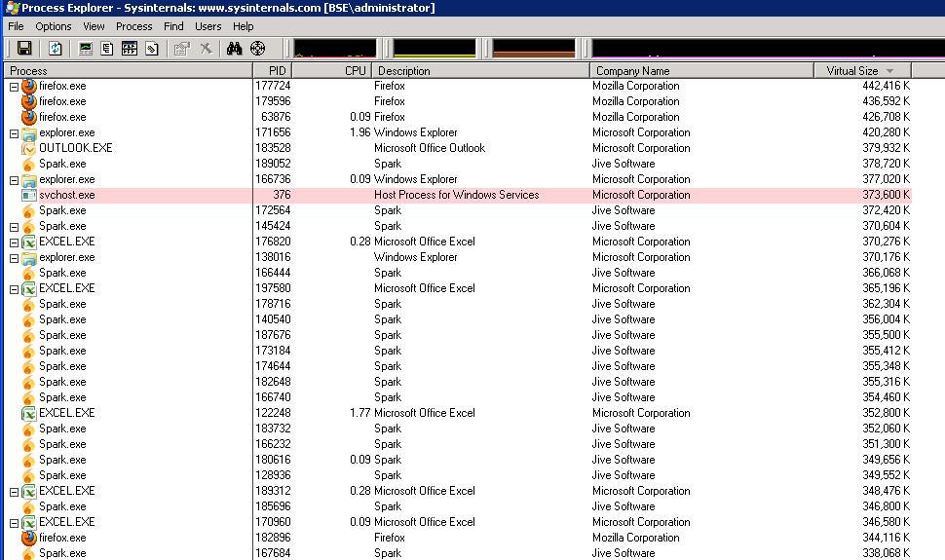Click the CPU value 1.96
The width and height of the screenshot is (945, 560).
359,132
